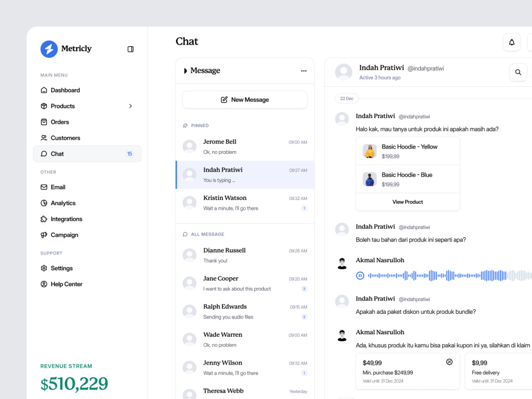The width and height of the screenshot is (532, 399).
Task: Open Analytics page
Action: (87, 203)
